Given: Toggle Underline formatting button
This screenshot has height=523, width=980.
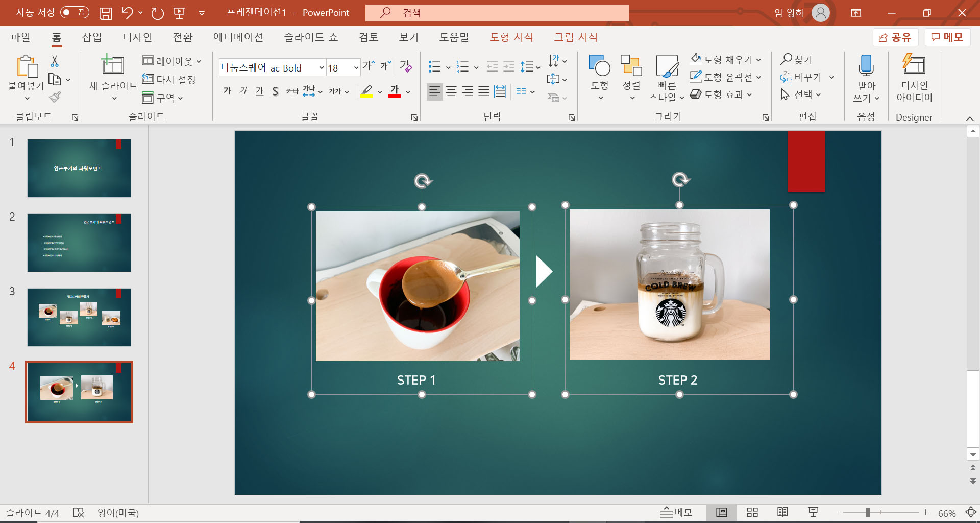Looking at the screenshot, I should pos(260,91).
